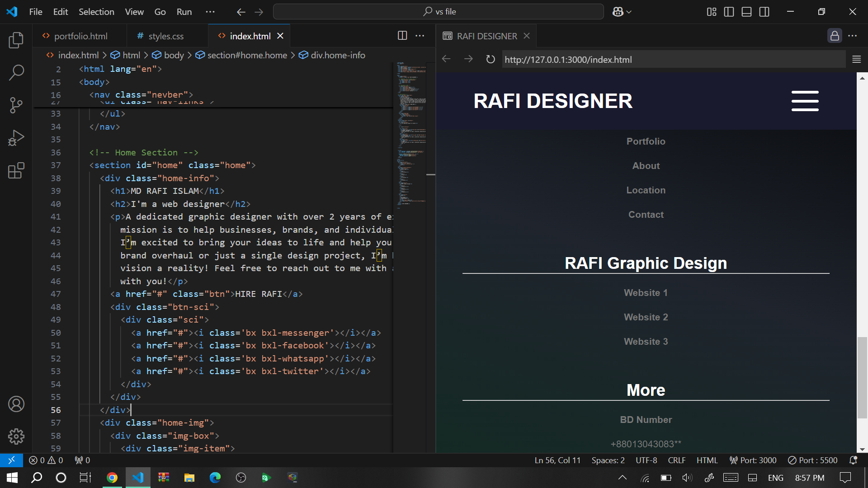This screenshot has height=488, width=868.
Task: Open the Search view in activity bar
Action: [16, 73]
